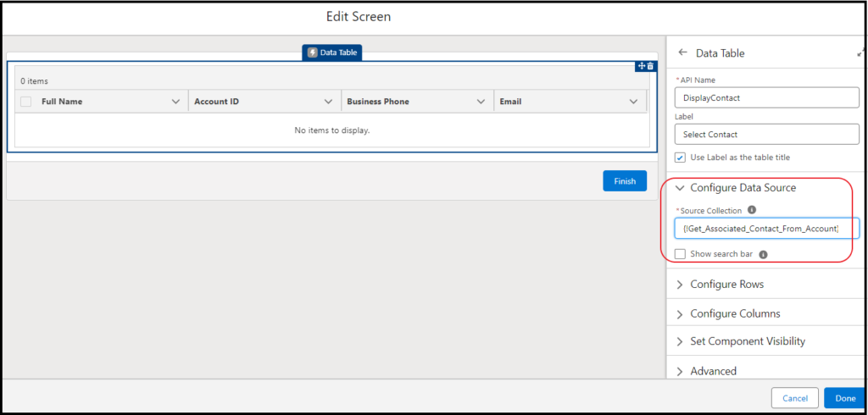Open the Email column dropdown chevron
Screen dimensions: 868x415
pyautogui.click(x=633, y=102)
